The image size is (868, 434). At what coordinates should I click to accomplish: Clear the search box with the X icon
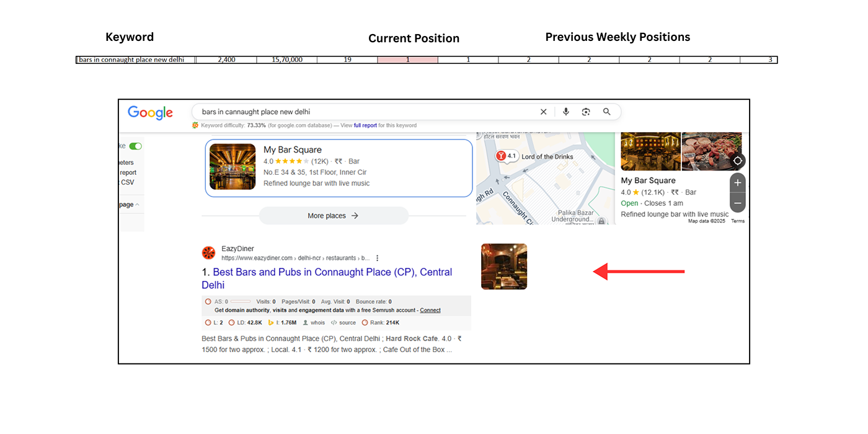pos(543,112)
